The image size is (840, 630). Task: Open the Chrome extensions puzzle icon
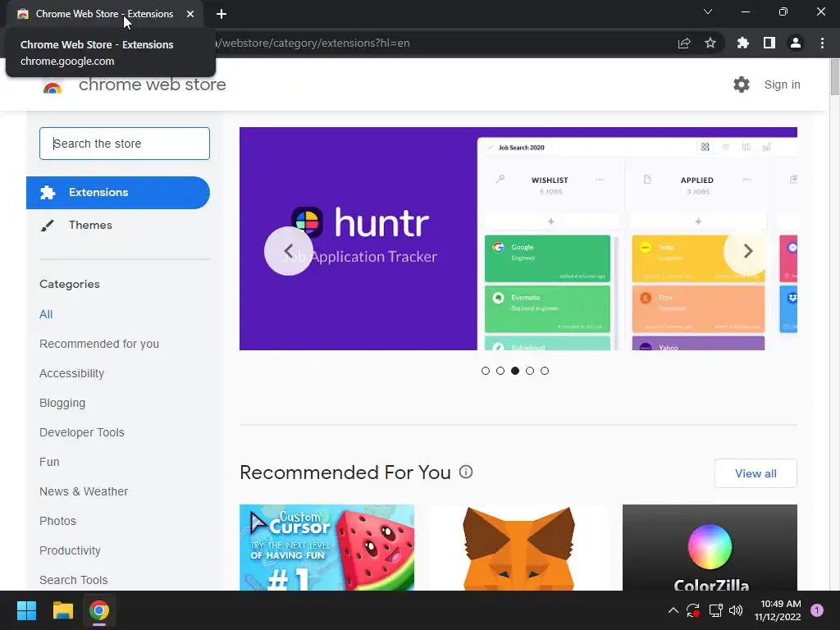pos(742,43)
